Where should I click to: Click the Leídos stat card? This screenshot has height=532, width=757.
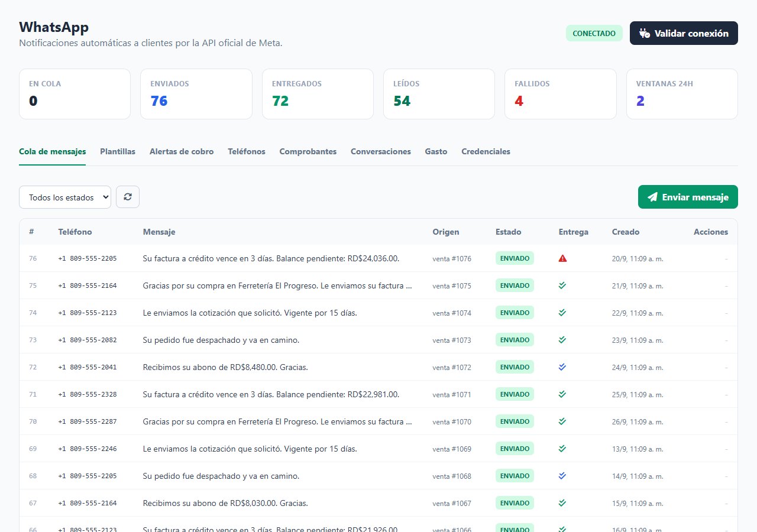pyautogui.click(x=439, y=94)
